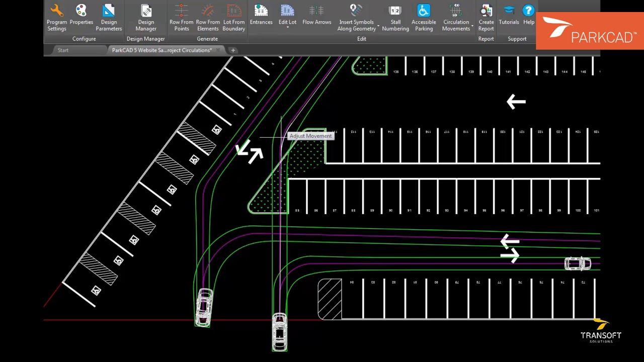Open Tutorials
Screen dimensions: 644x362
(x=509, y=15)
